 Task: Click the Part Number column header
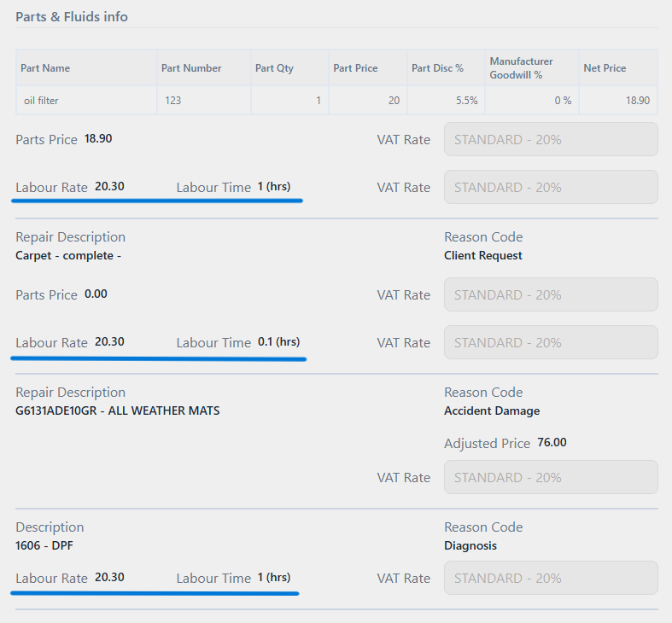(x=191, y=68)
